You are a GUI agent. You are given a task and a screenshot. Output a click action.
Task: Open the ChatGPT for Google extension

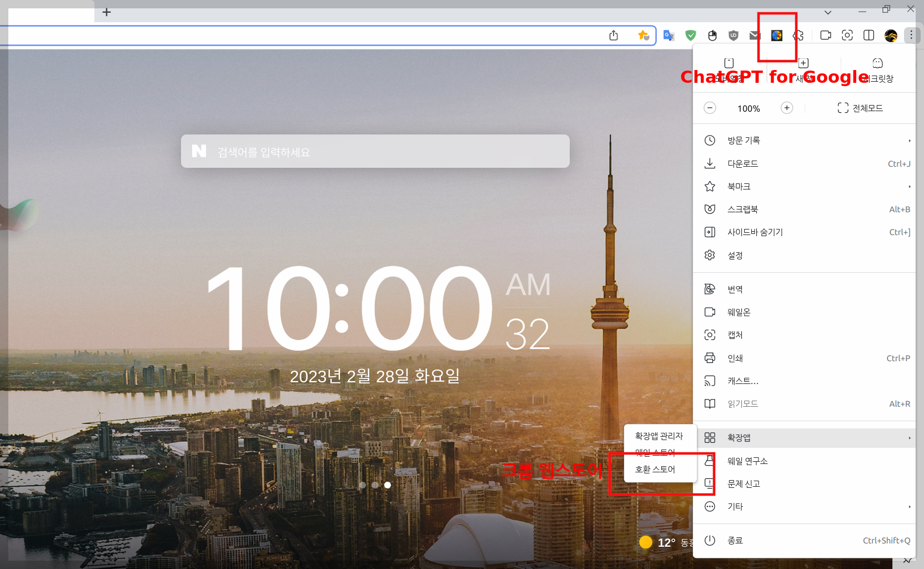click(x=777, y=36)
